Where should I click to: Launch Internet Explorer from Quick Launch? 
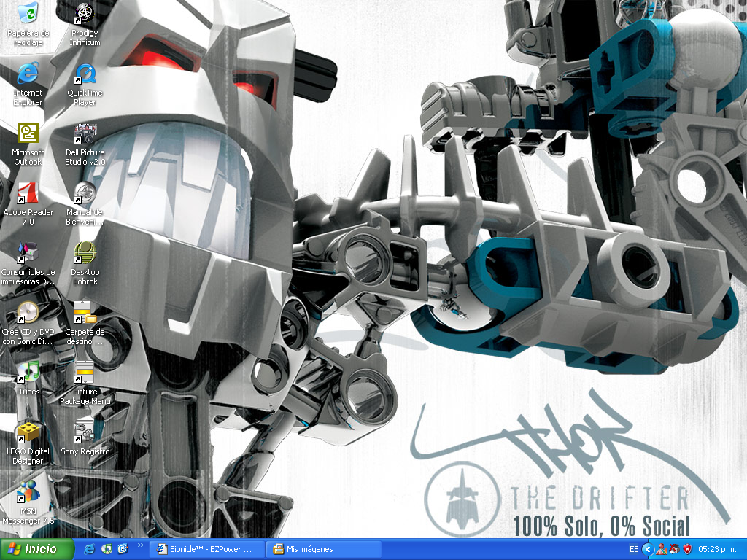(89, 549)
